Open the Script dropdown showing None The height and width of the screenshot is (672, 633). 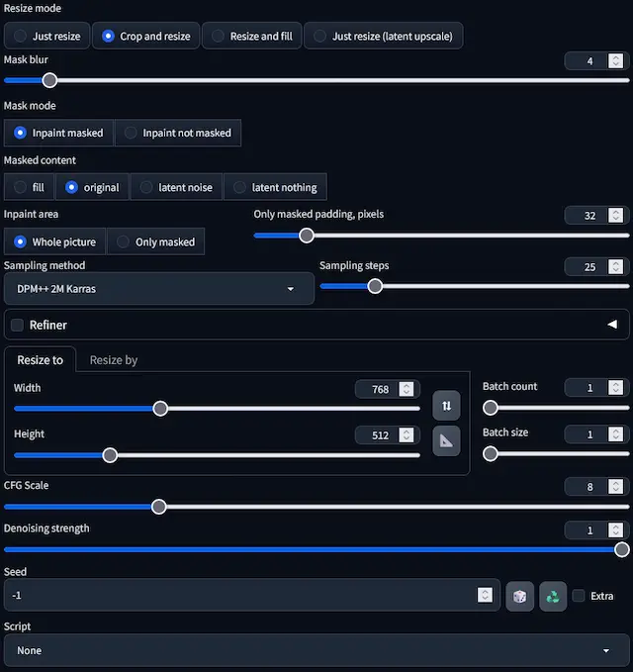click(x=316, y=650)
